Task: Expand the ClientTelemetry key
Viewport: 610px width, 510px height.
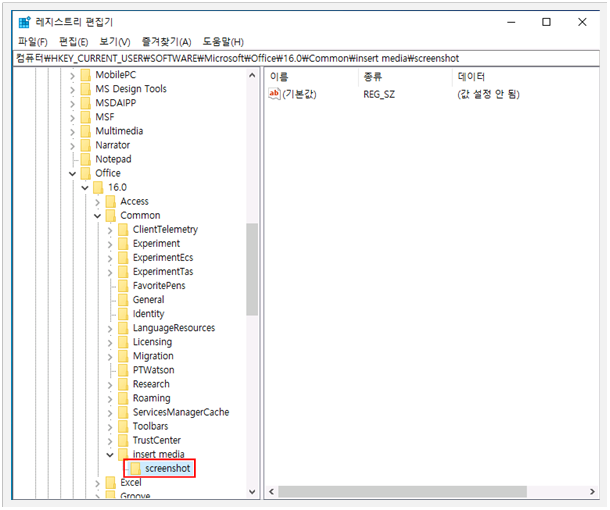Action: tap(110, 230)
